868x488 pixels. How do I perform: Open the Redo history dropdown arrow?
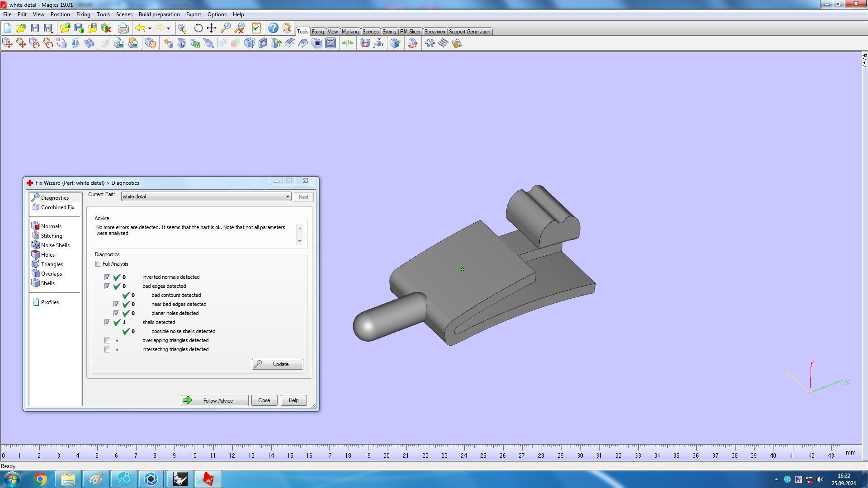pyautogui.click(x=168, y=28)
